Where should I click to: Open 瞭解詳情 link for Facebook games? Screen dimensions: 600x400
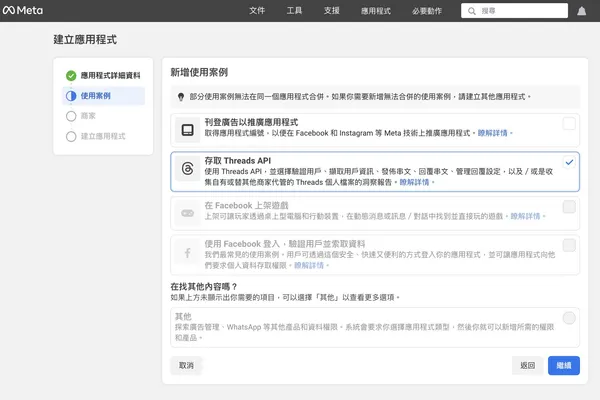525,216
